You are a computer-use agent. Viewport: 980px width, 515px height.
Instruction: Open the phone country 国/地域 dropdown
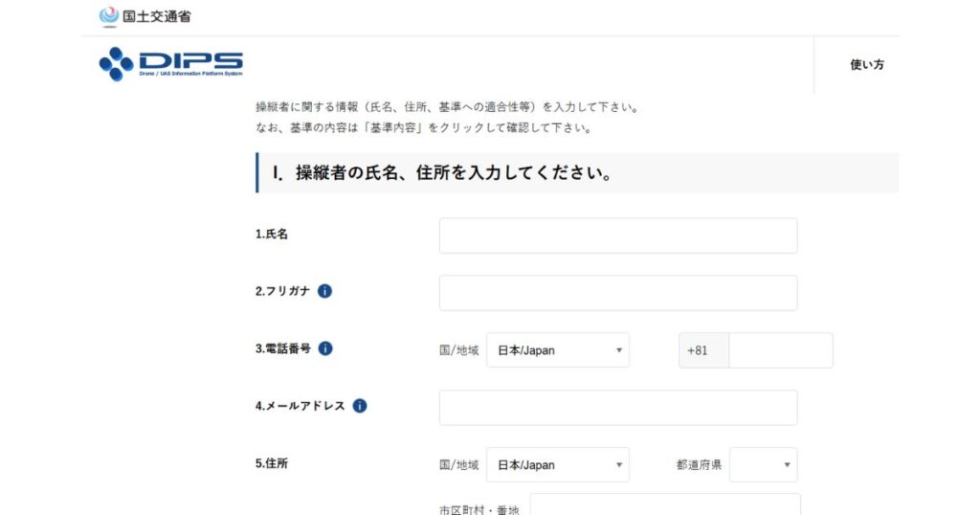click(558, 350)
